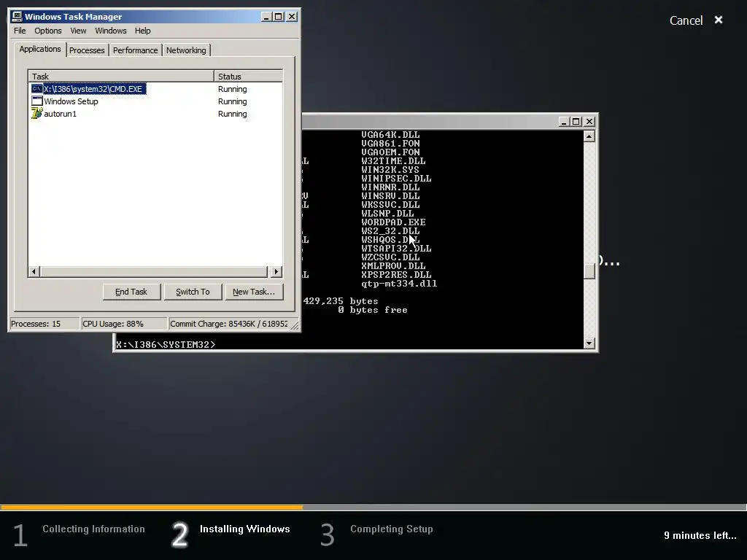Click the X:\I386\SYSTEM32> prompt line

pos(166,345)
